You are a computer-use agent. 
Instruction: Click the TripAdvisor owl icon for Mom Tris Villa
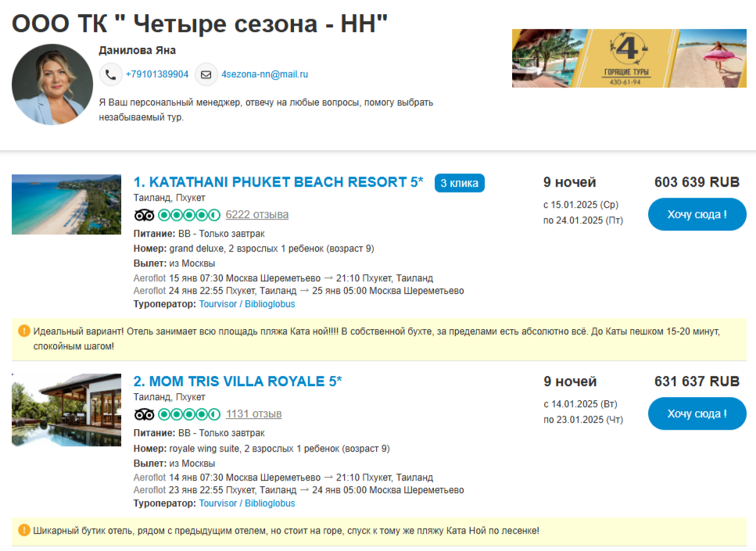tap(144, 414)
